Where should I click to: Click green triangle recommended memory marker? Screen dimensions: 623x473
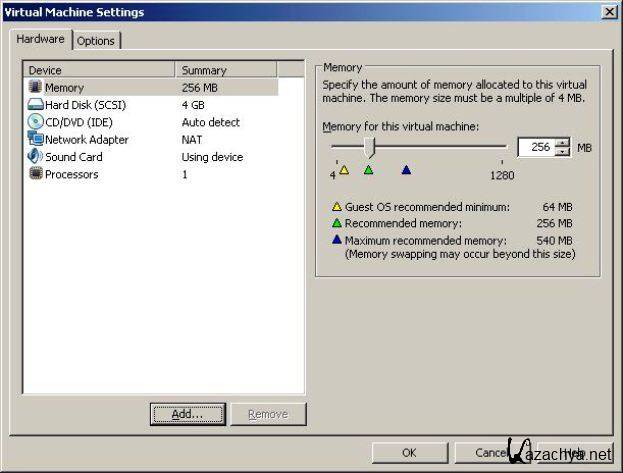(368, 170)
